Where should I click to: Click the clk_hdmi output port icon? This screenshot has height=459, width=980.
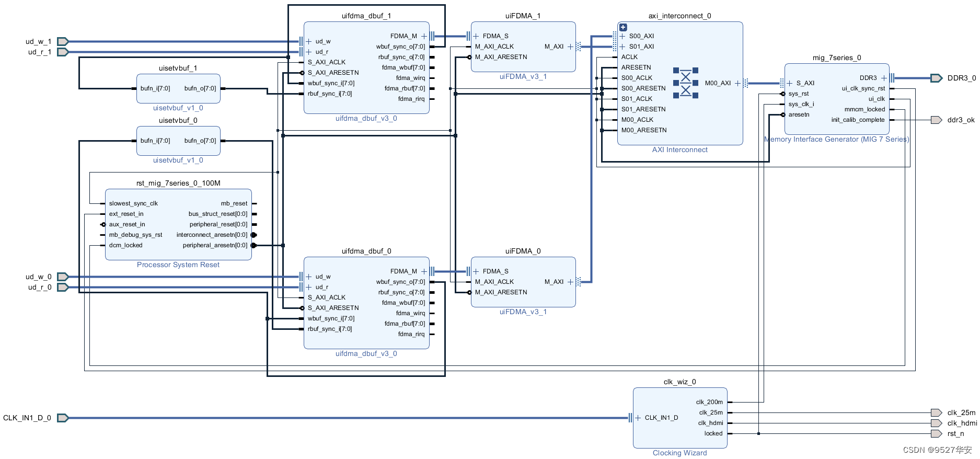tap(936, 423)
